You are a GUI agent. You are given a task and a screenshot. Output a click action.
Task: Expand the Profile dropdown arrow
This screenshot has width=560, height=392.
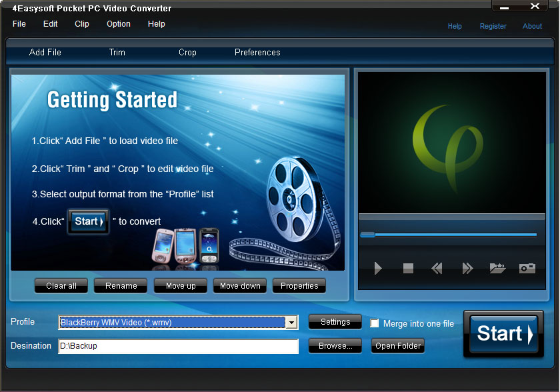pos(292,323)
